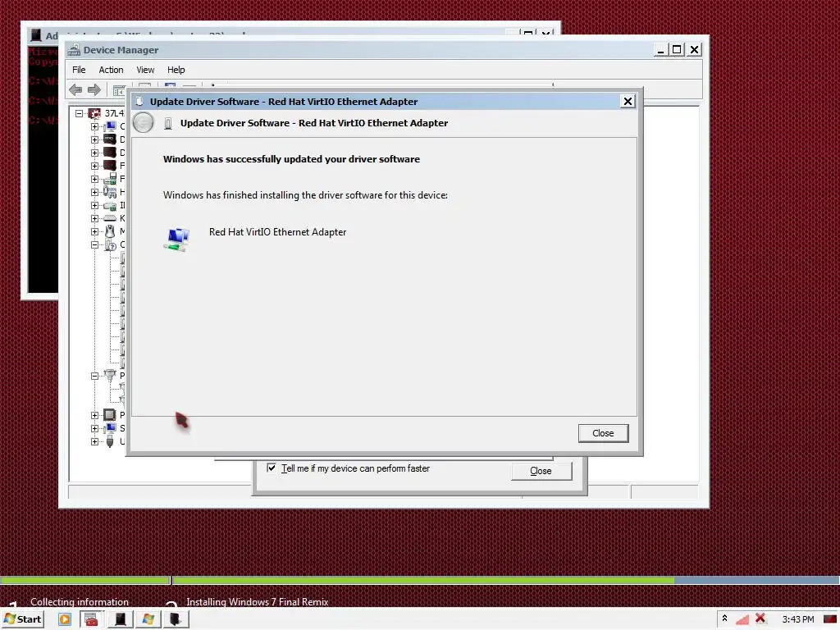The image size is (840, 630).
Task: Switch to the driver update taskbar icon
Action: coord(176,619)
